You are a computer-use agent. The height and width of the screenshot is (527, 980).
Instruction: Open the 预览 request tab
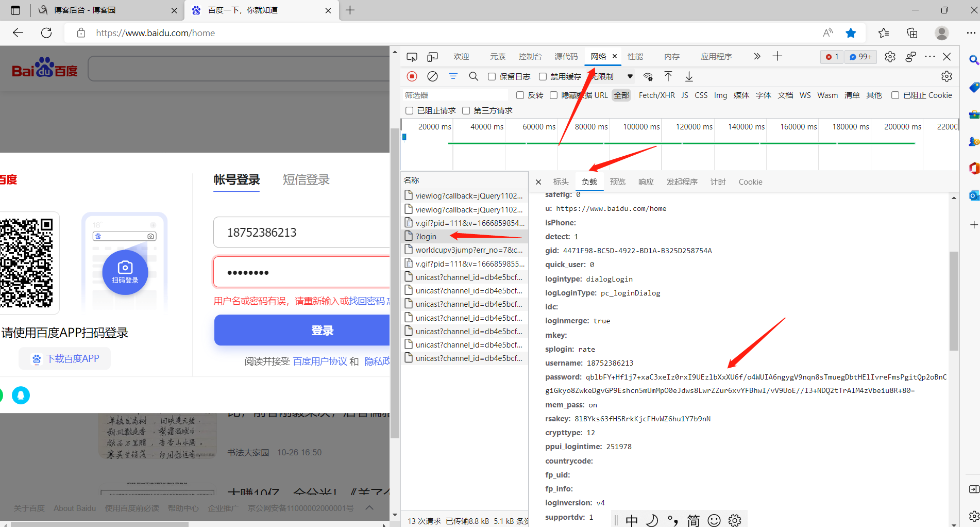coord(618,182)
